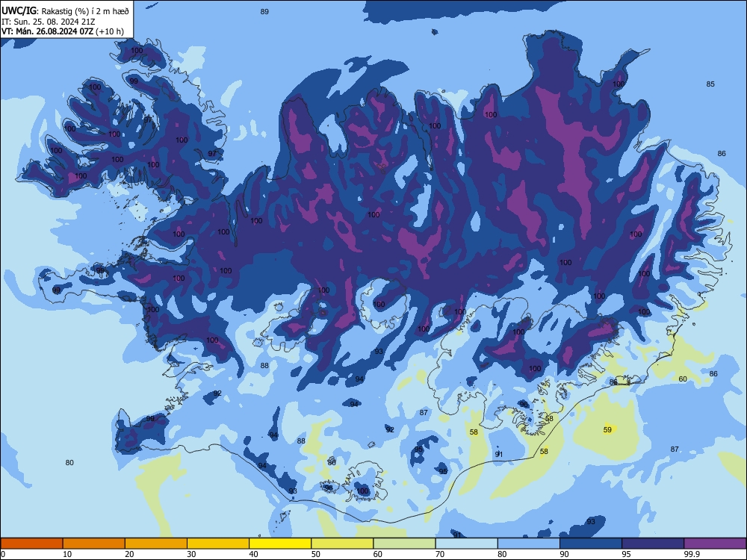
Task: Select the light blue 80–90 legend swatch
Action: tap(529, 544)
